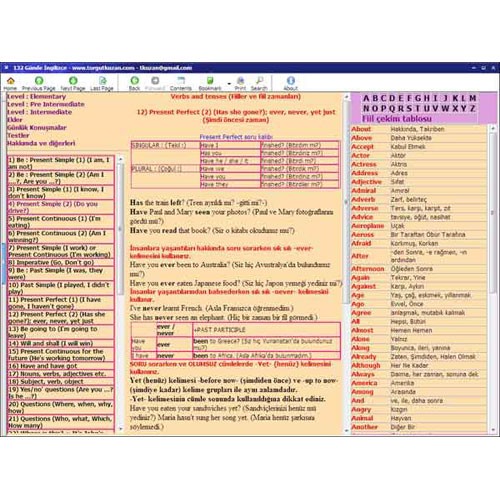
Task: Open the Ekler link
Action: point(15,120)
